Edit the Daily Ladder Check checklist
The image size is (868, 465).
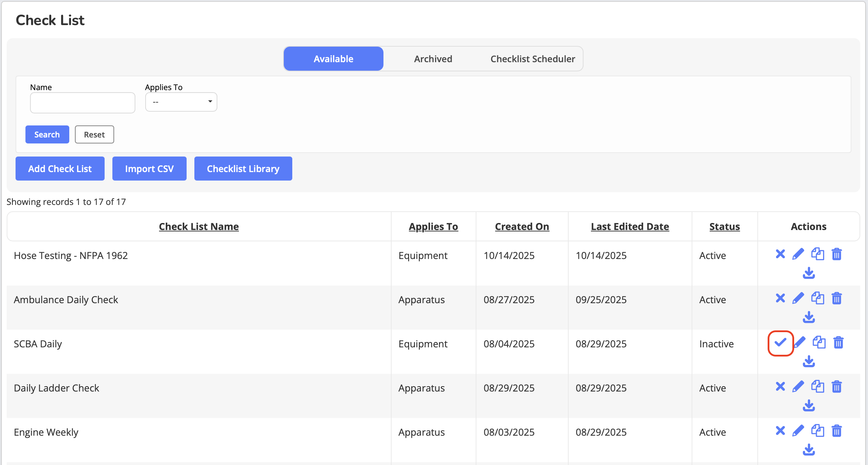(798, 387)
